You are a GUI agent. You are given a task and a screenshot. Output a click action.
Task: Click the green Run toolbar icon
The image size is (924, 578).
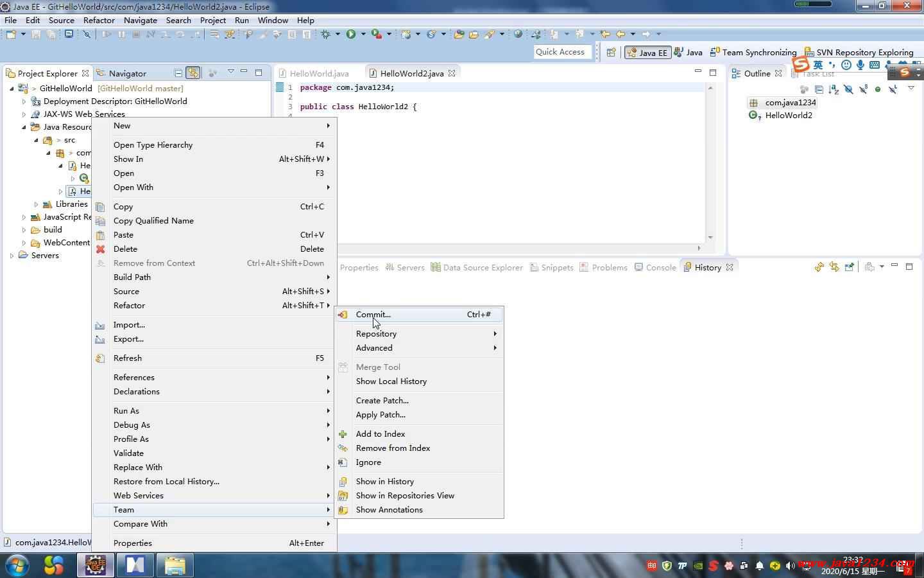[x=351, y=34]
